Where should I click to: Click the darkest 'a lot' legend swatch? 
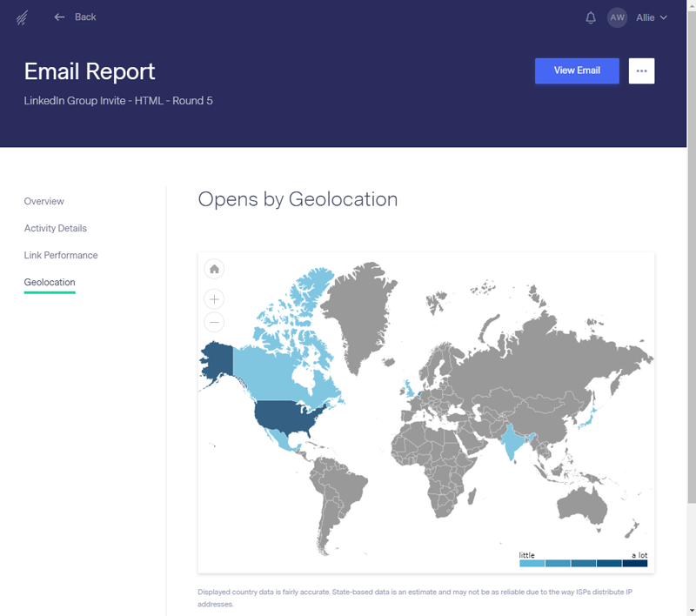635,563
